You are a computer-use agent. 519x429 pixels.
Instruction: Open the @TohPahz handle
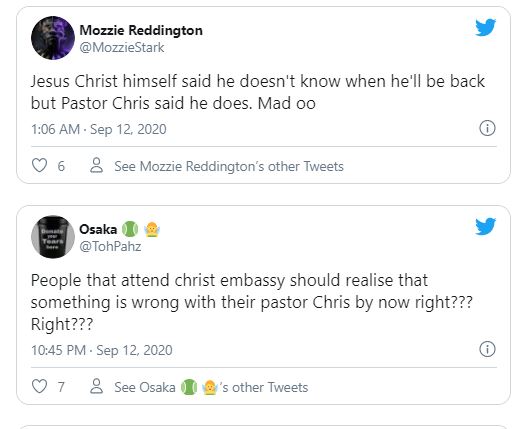[x=110, y=246]
